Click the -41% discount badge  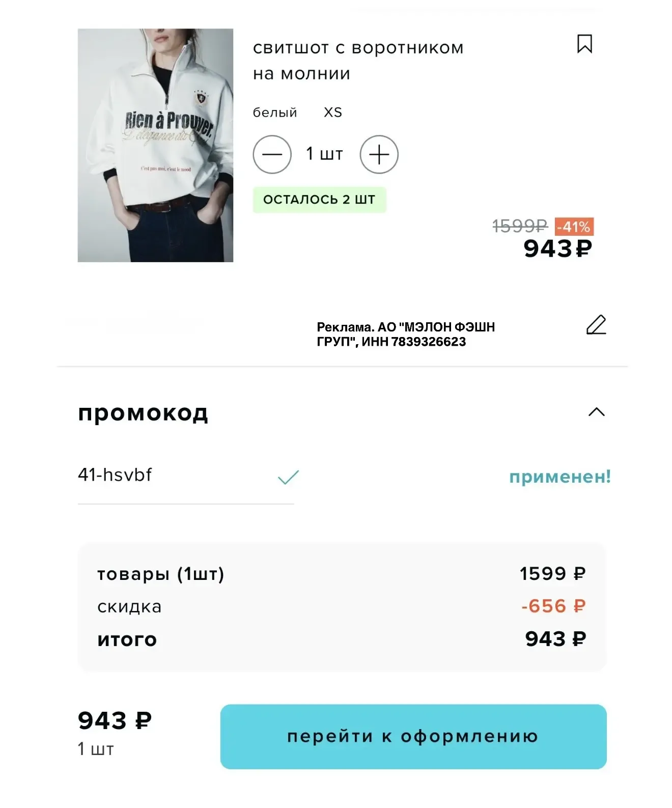pyautogui.click(x=574, y=227)
